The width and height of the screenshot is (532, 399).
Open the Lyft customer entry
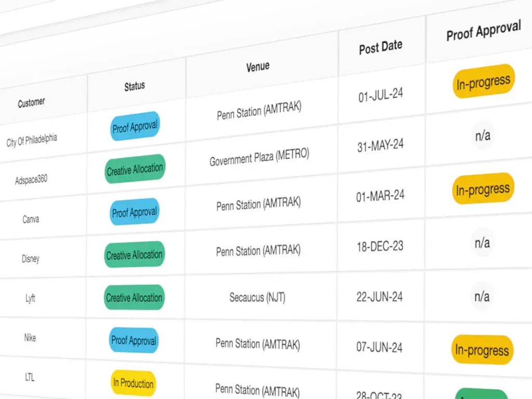(30, 298)
